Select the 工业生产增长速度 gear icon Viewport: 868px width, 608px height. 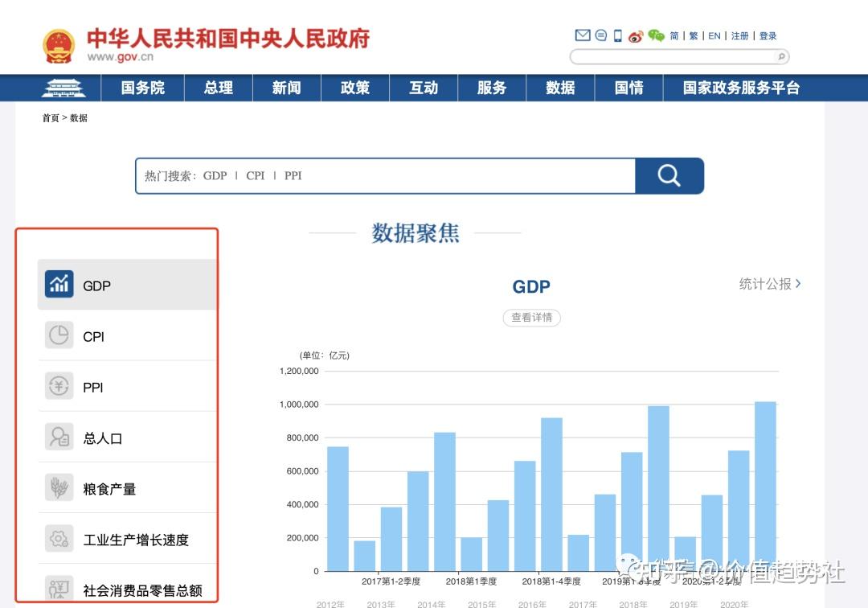[58, 539]
